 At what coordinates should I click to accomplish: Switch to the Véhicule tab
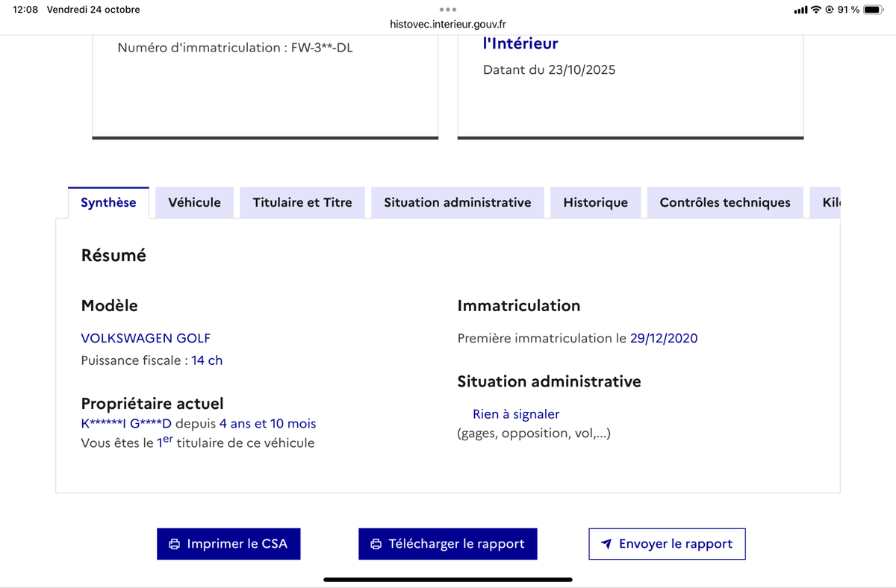(194, 202)
